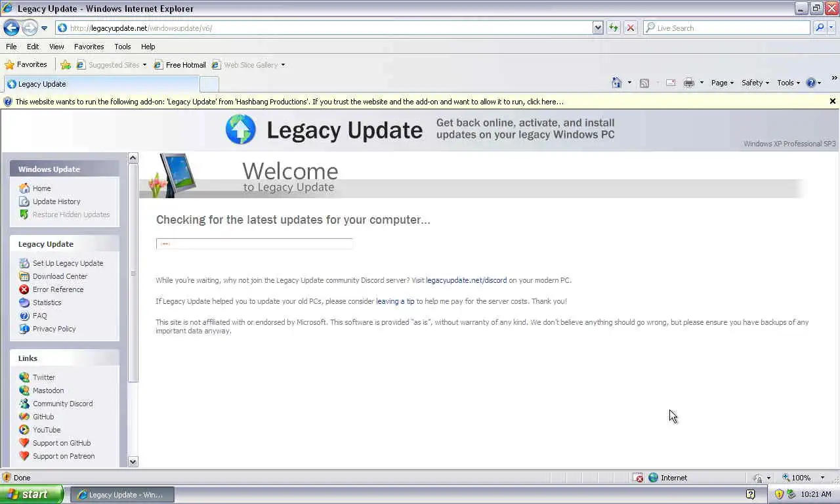The image size is (840, 504).
Task: Click the update checking progress bar
Action: [x=255, y=244]
